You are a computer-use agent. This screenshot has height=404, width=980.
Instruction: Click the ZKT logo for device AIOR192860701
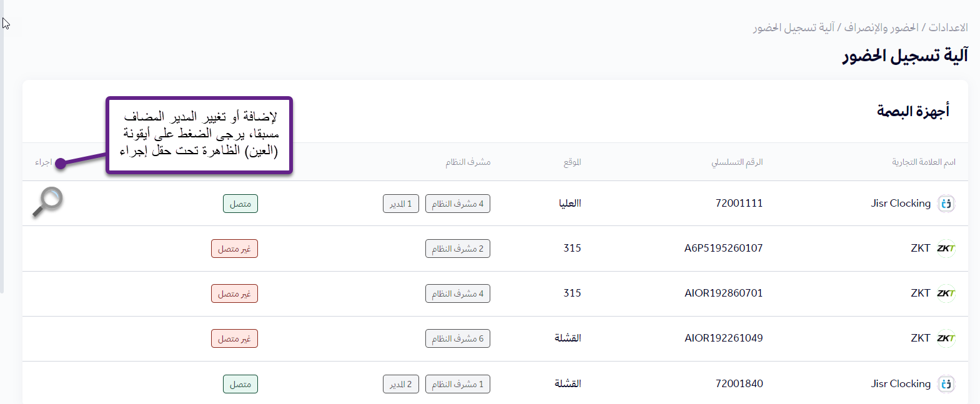point(946,293)
